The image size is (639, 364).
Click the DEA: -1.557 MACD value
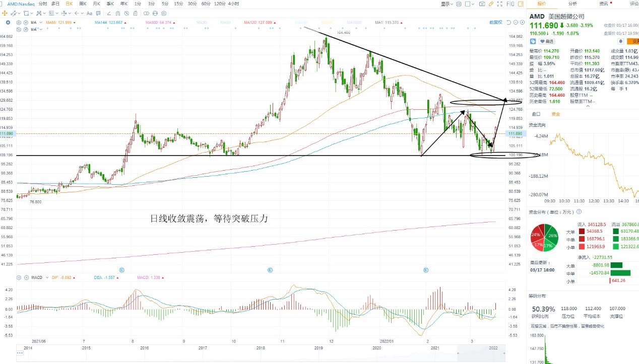click(105, 277)
